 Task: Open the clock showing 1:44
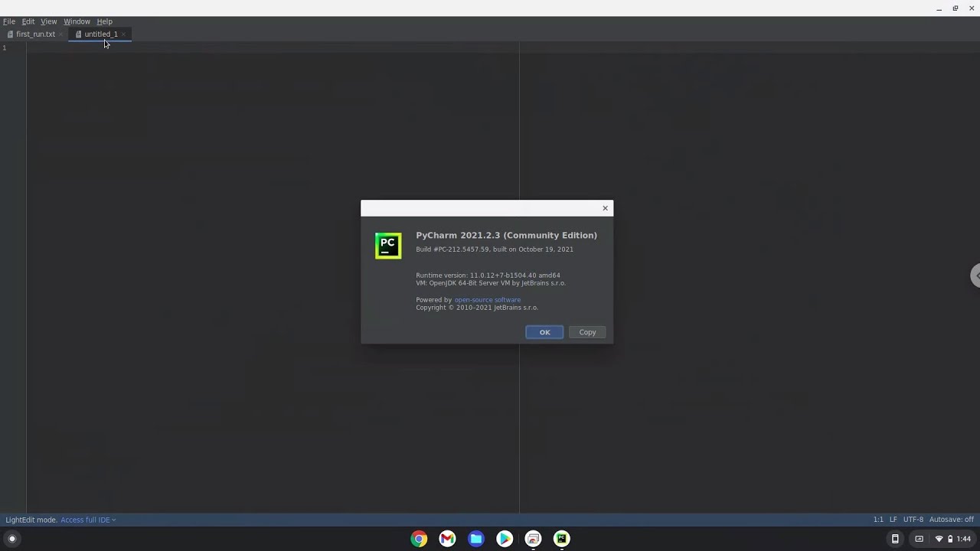click(964, 539)
